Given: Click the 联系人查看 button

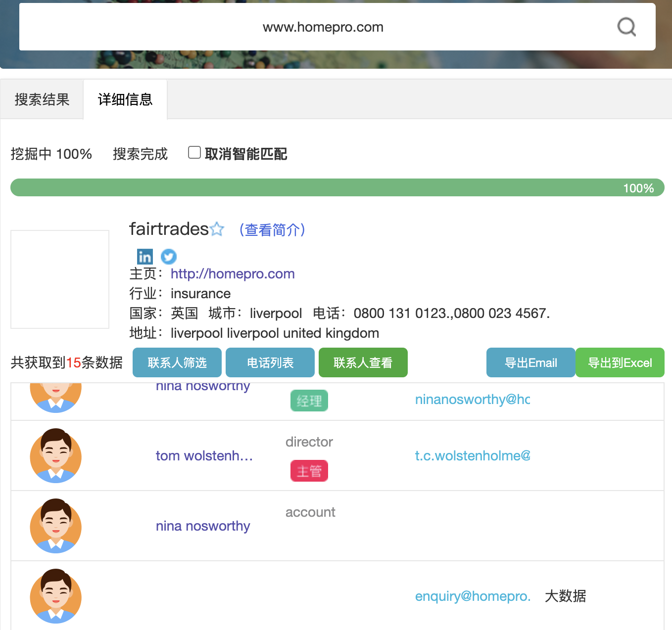Looking at the screenshot, I should (363, 362).
